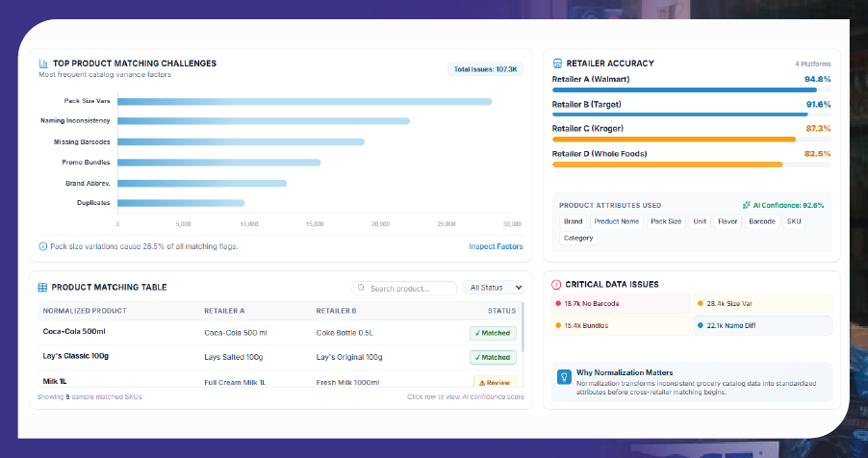
Task: Open the Inspect Factors link
Action: (x=496, y=246)
